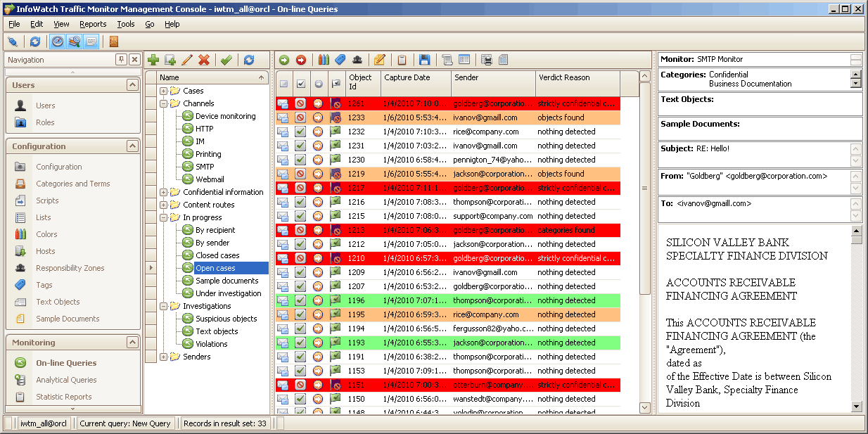Expand the Confidential information folder
This screenshot has width=868, height=434.
(x=164, y=192)
